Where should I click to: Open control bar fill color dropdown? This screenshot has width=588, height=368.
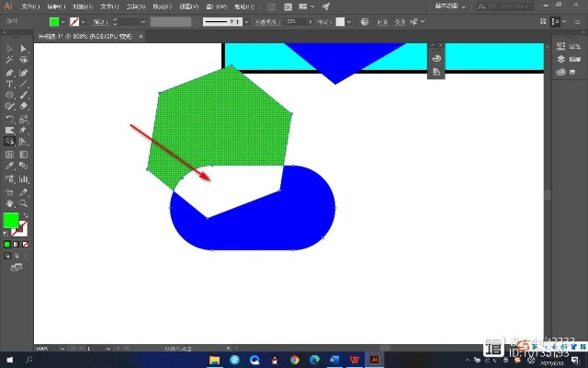(x=63, y=22)
